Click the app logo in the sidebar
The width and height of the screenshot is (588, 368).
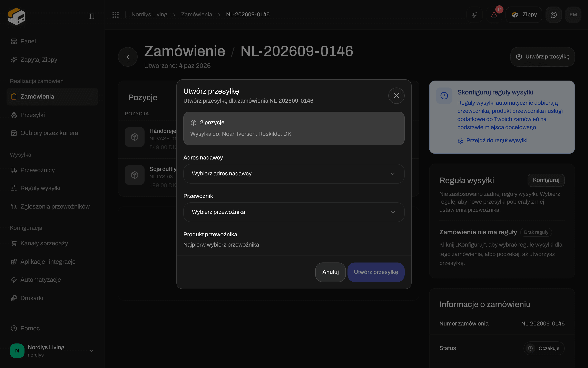click(x=16, y=16)
